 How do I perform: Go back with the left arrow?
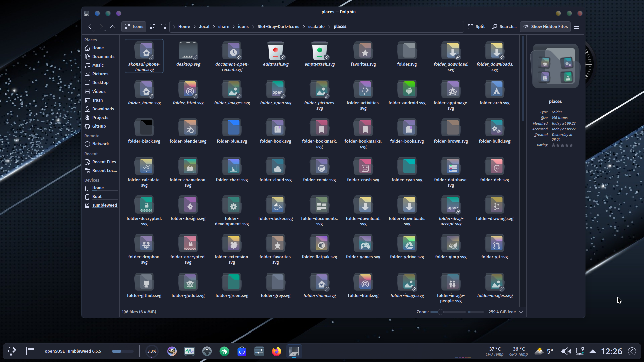click(90, 27)
